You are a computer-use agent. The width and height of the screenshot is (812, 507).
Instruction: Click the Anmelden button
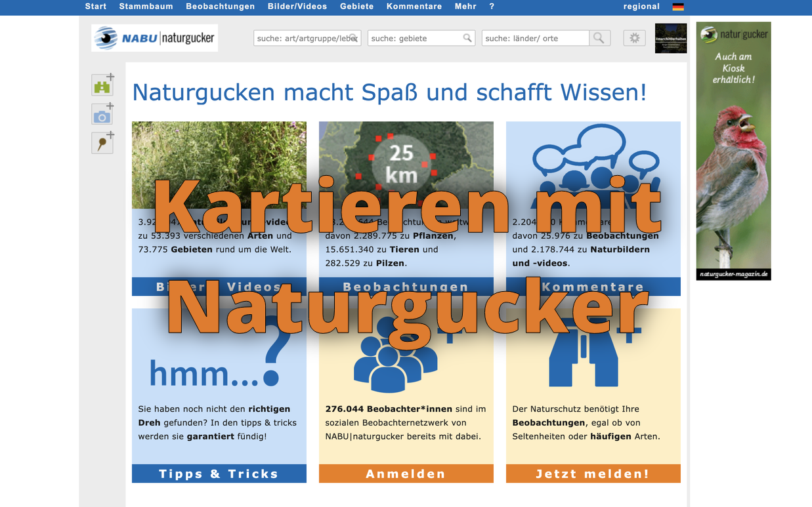pyautogui.click(x=406, y=474)
